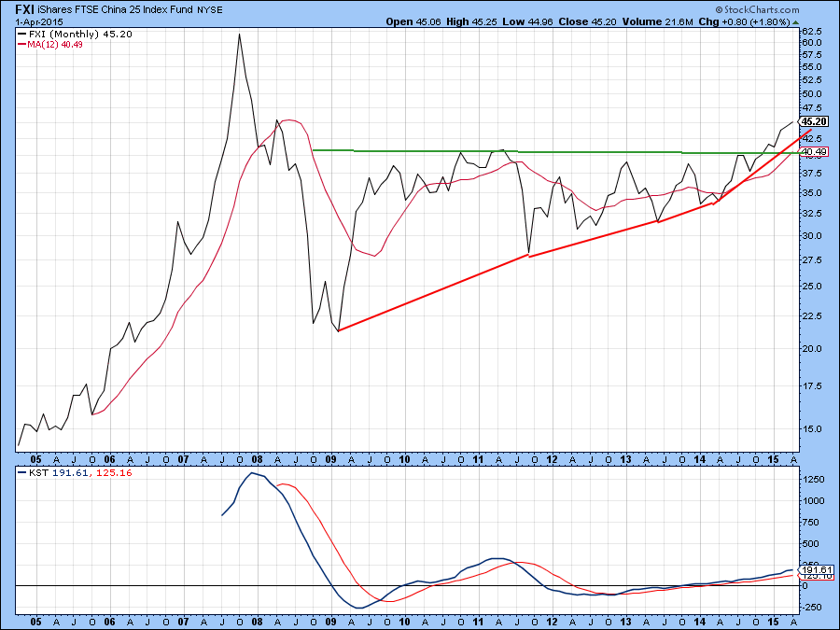Click the 22.5 price axis label
The width and height of the screenshot is (840, 630).
[812, 315]
